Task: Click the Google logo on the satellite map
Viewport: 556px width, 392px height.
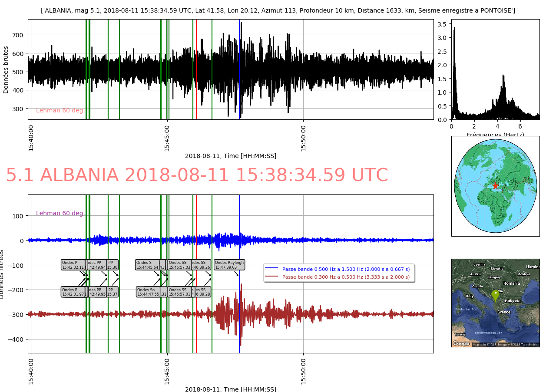Action: 461,343
